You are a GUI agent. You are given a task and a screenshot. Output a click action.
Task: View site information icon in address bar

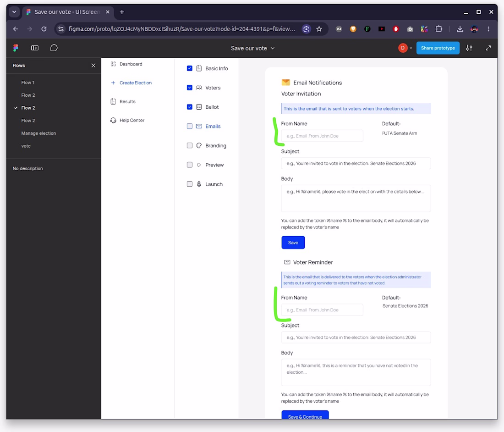tap(61, 29)
